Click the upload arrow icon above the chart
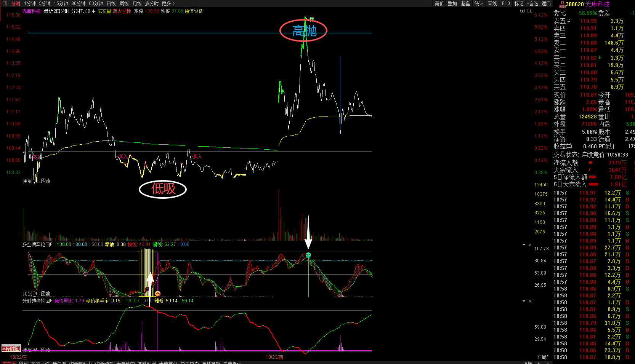Image resolution: width=635 pixels, height=364 pixels. pos(523,11)
